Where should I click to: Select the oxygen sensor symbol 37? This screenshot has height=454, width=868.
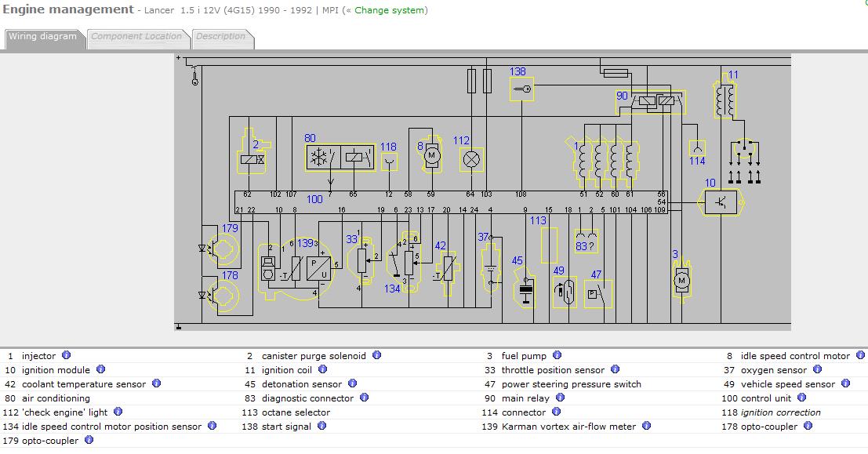pyautogui.click(x=491, y=265)
